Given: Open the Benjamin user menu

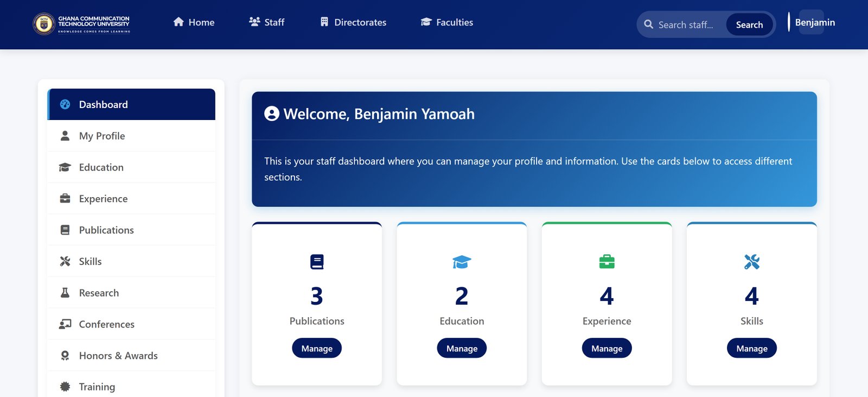Looking at the screenshot, I should 814,22.
